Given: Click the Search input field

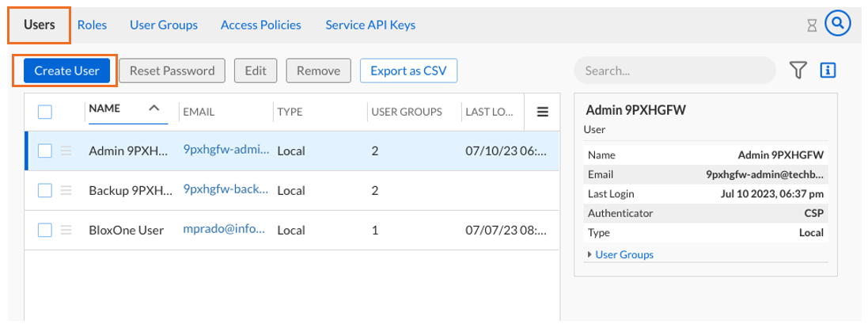Looking at the screenshot, I should point(674,71).
